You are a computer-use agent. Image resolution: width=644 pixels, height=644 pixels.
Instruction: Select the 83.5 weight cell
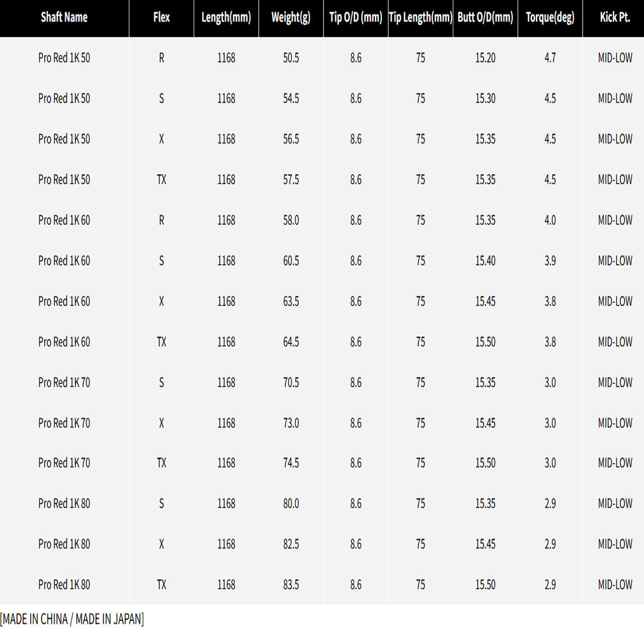(291, 585)
